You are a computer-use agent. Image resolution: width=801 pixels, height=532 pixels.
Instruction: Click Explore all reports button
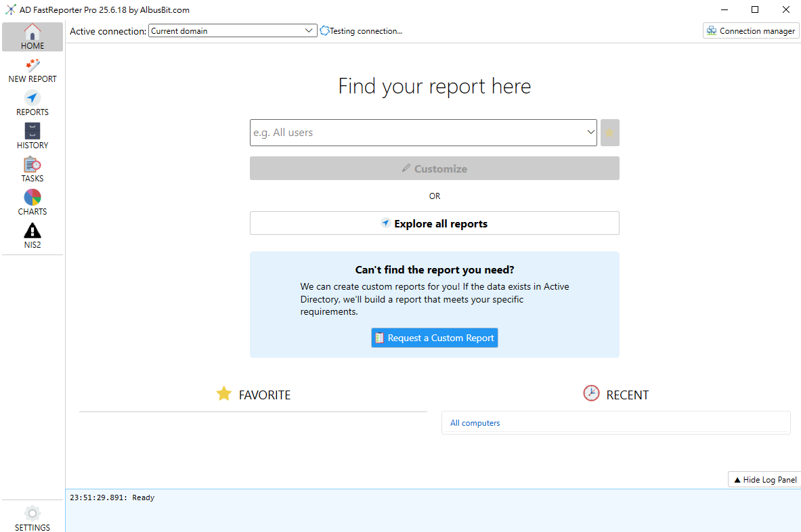coord(434,223)
